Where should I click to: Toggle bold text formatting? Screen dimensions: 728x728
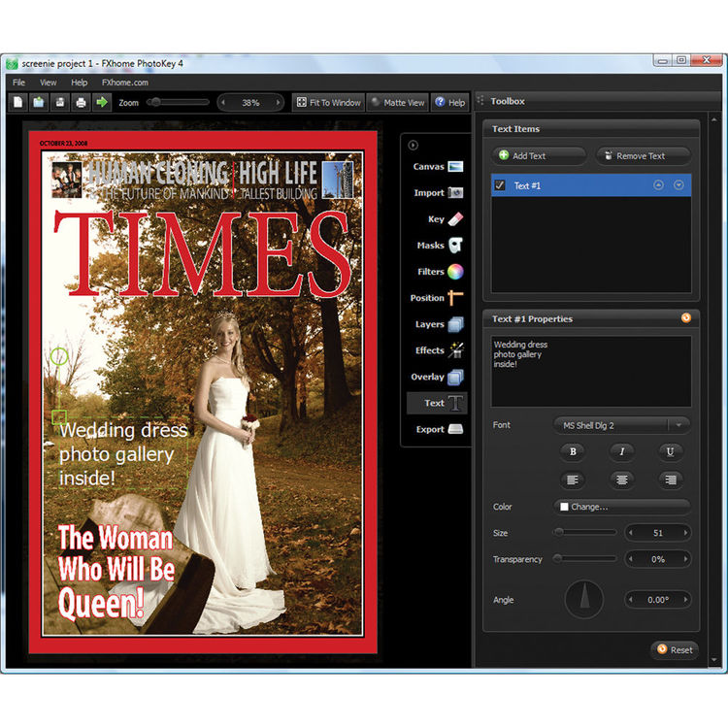(x=573, y=451)
